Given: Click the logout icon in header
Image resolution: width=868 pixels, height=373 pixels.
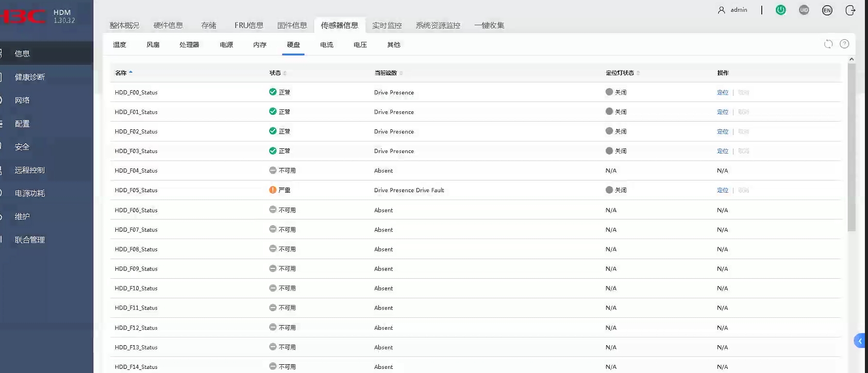Looking at the screenshot, I should pyautogui.click(x=850, y=10).
